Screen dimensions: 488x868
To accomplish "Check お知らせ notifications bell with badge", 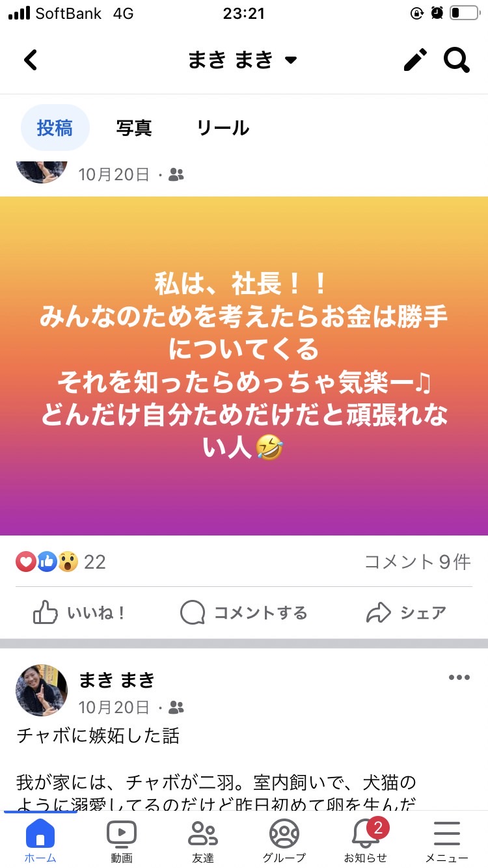I will pos(366,840).
